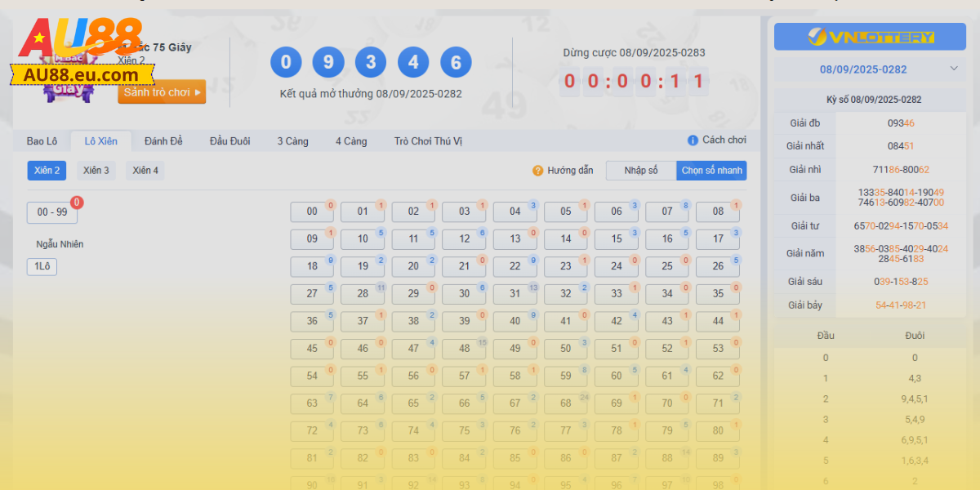Screen dimensions: 980x490
Task: Click the result ball showing 9
Action: click(328, 63)
